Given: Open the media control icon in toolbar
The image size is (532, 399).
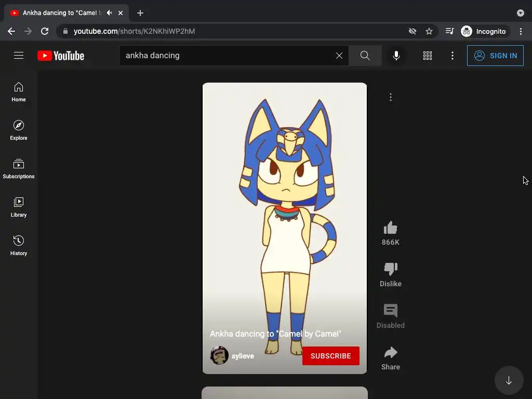Looking at the screenshot, I should 449,31.
